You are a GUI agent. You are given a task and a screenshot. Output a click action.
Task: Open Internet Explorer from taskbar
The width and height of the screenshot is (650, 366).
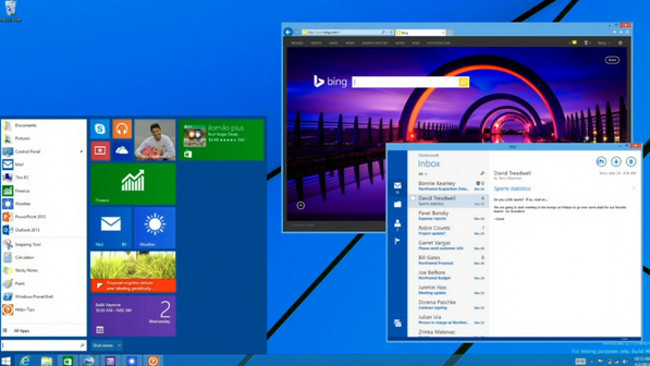tap(25, 361)
